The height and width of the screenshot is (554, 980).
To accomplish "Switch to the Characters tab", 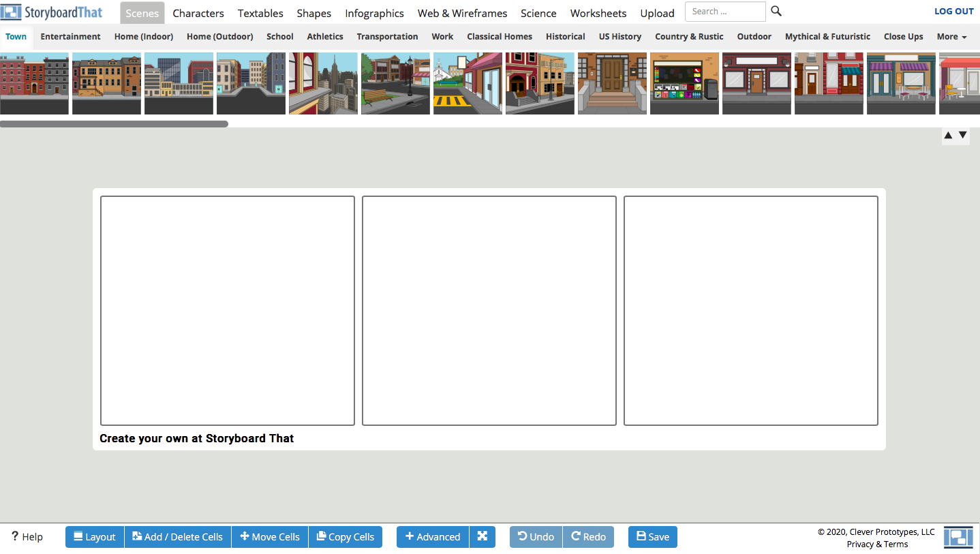I will point(198,12).
